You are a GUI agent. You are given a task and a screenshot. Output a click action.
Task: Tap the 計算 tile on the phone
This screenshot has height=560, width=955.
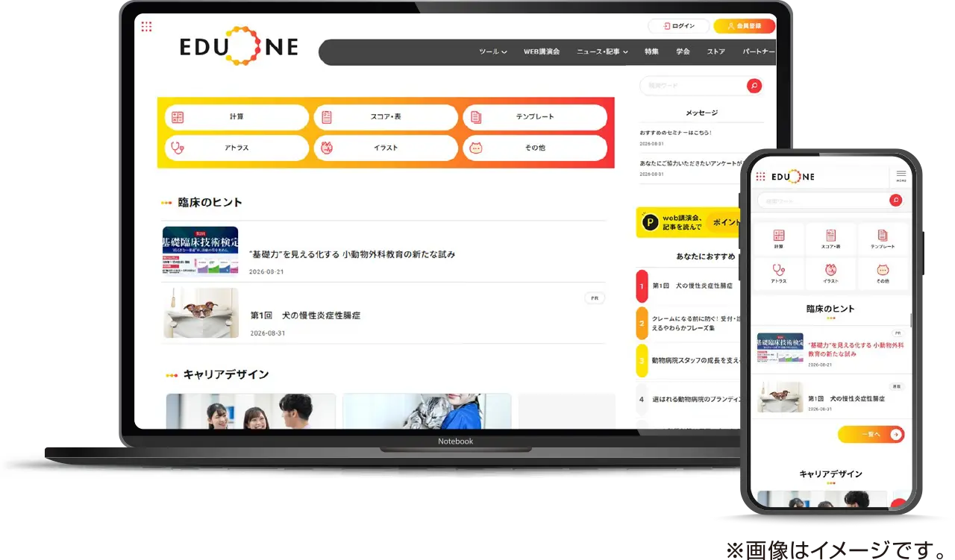click(x=779, y=239)
